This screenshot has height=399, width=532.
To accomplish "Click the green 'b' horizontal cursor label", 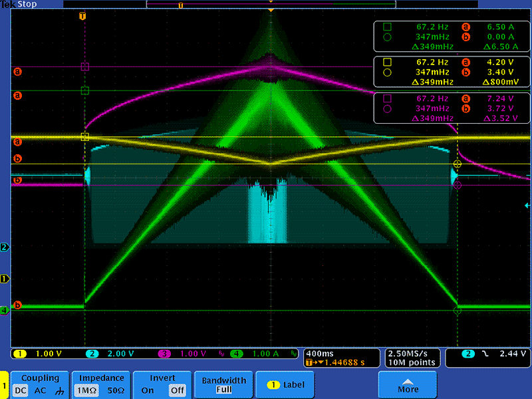I will click(17, 305).
